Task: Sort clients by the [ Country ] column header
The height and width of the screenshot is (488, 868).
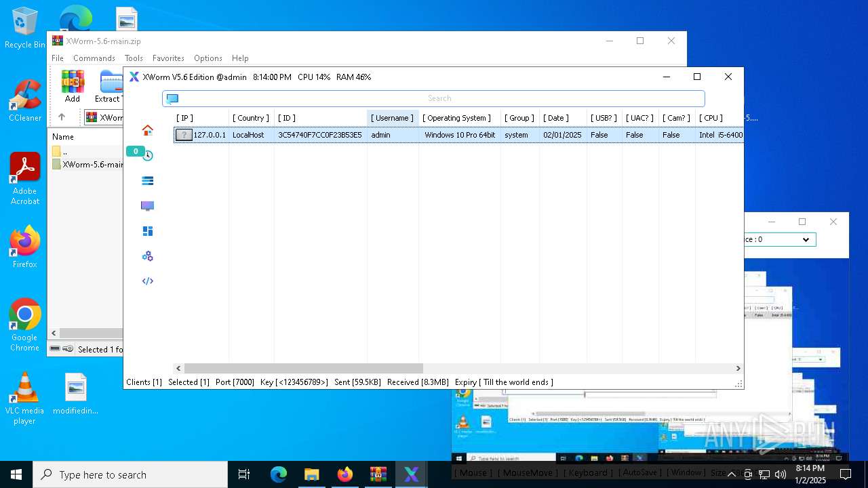Action: [252, 118]
